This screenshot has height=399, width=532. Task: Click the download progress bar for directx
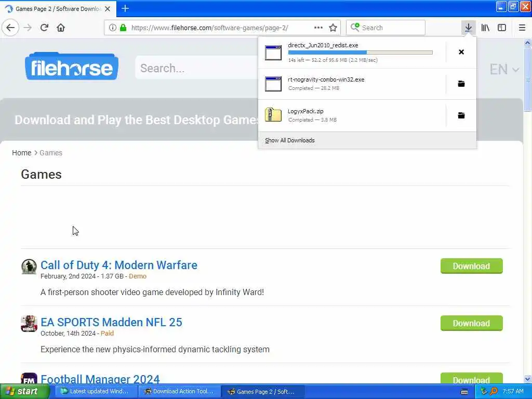[361, 52]
